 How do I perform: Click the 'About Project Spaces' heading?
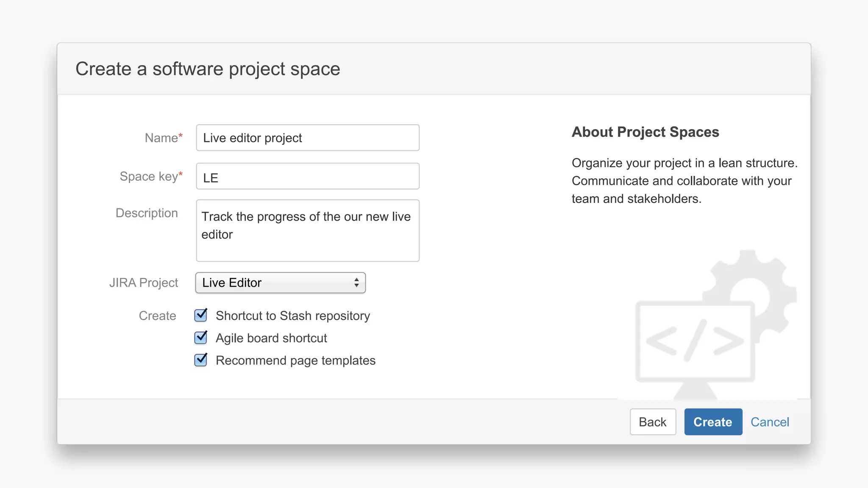[x=645, y=132]
